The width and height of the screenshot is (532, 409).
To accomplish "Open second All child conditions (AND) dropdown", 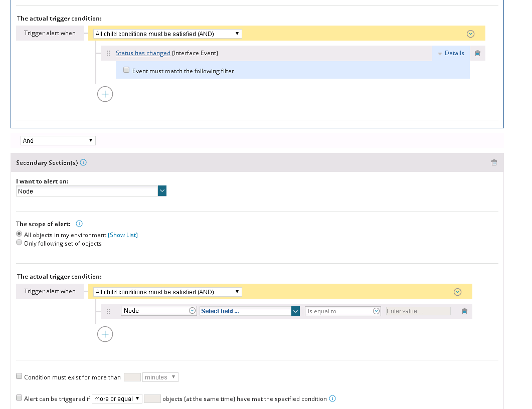I will click(x=167, y=292).
